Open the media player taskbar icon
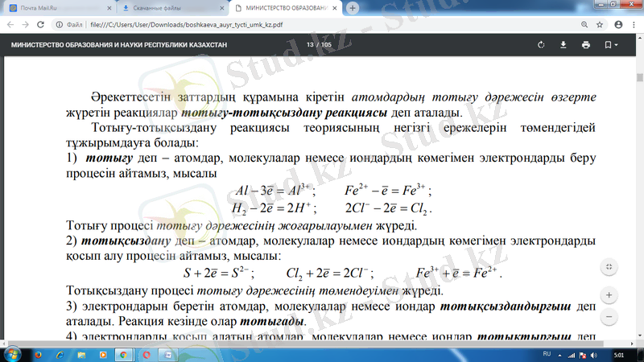The image size is (644, 362). (x=103, y=355)
